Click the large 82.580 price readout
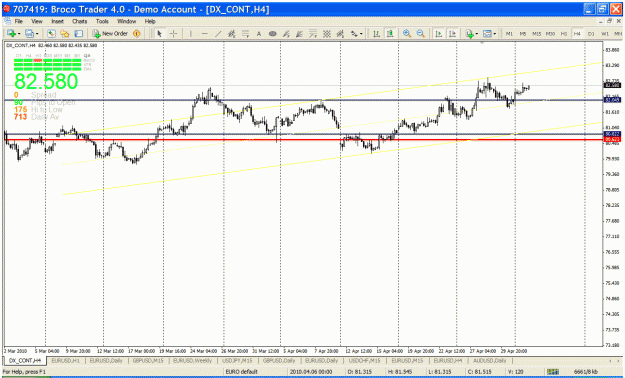Image resolution: width=625 pixels, height=378 pixels. click(x=46, y=81)
